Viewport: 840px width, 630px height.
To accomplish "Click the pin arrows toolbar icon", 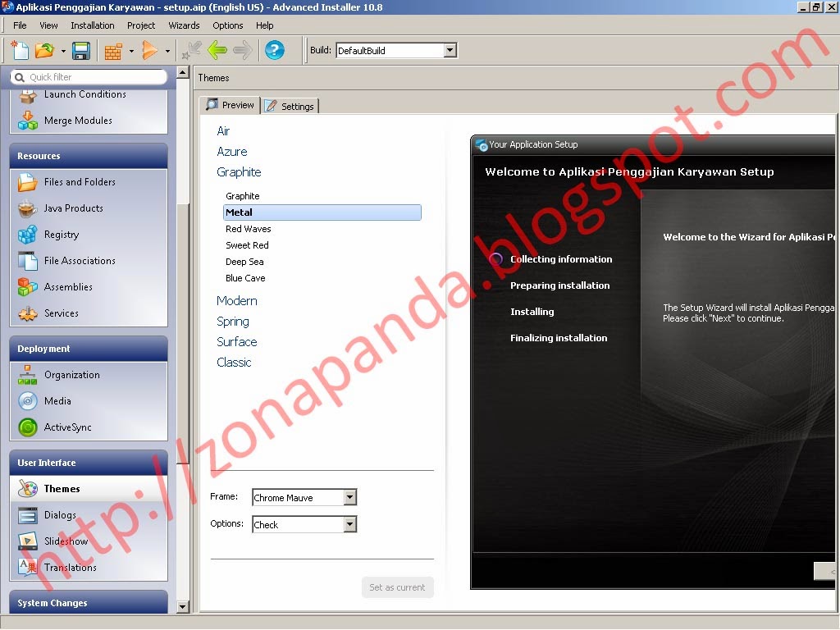I will (191, 50).
